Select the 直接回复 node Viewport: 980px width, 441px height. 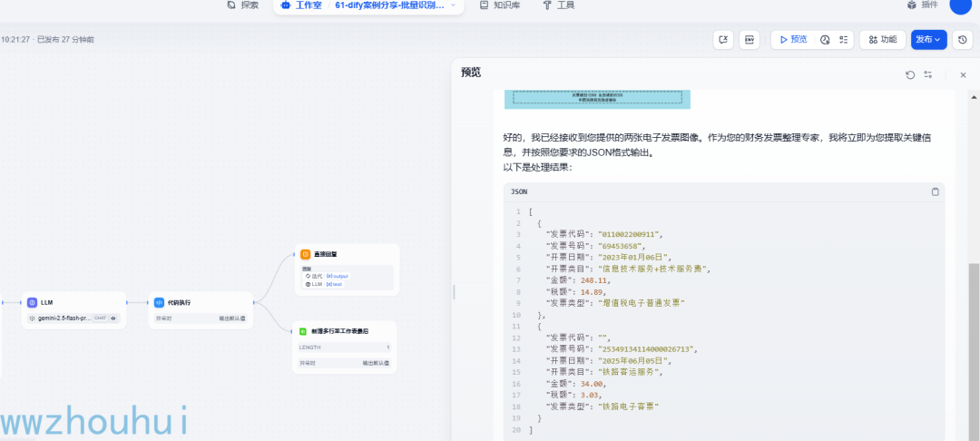347,269
